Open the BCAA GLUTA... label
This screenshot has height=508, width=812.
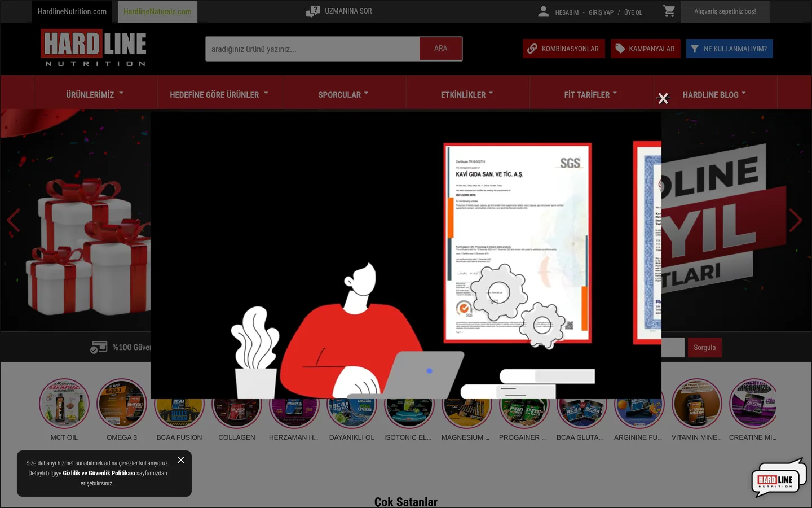(x=580, y=437)
